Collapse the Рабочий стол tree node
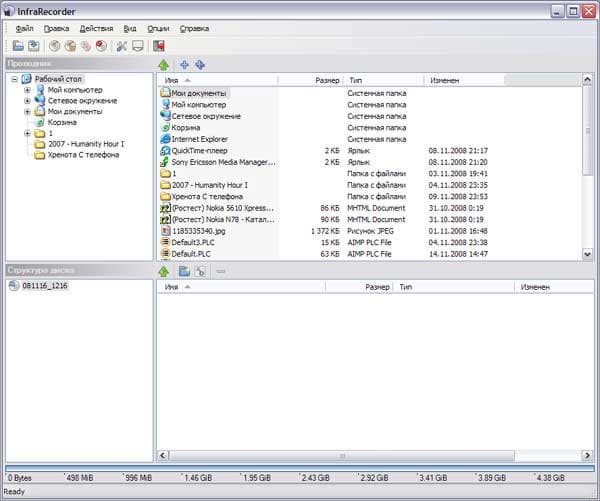The width and height of the screenshot is (600, 501). (x=15, y=79)
